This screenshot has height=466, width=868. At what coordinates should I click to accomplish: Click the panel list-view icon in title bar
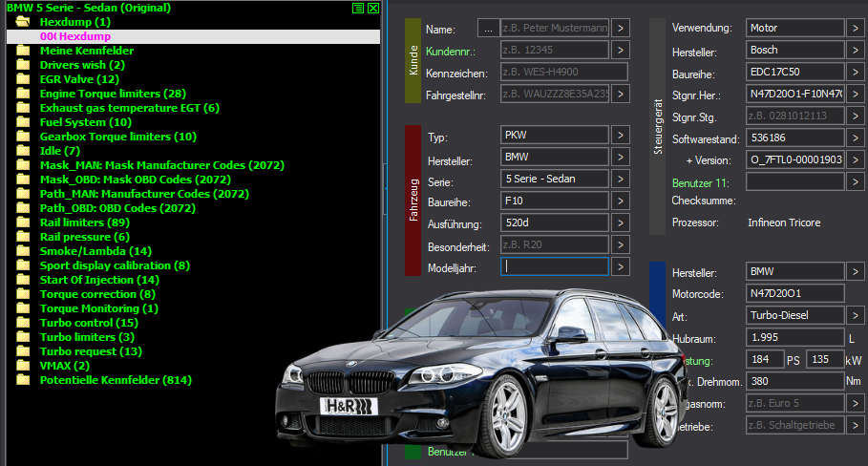(358, 8)
